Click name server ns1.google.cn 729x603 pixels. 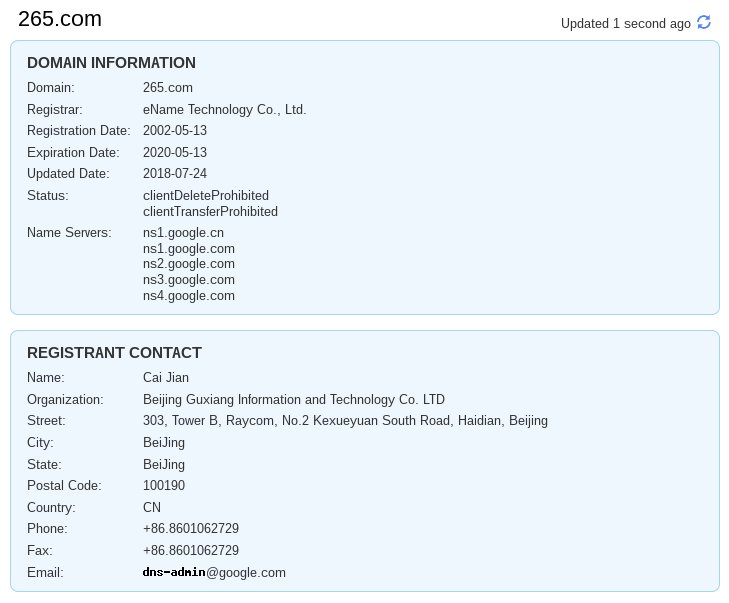click(183, 232)
